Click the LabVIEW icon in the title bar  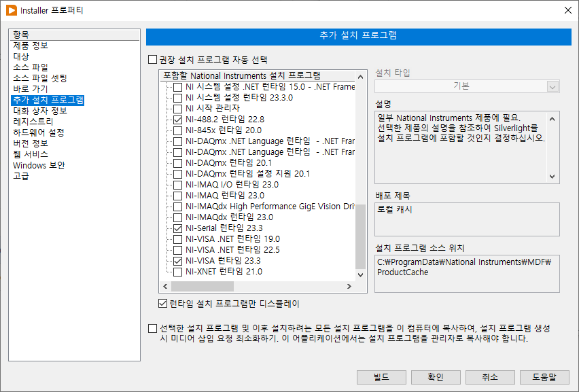12,10
